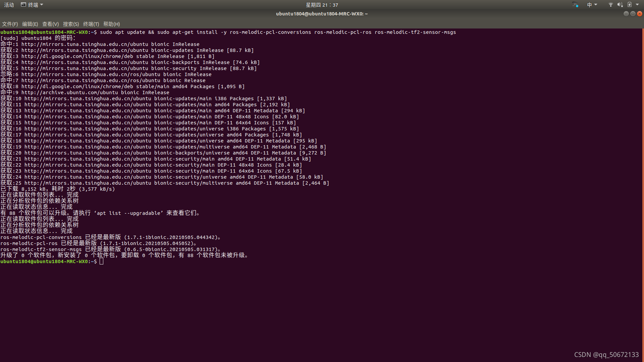Open the 搜索(S) menu
Viewport: 644px width, 362px height.
(71, 24)
